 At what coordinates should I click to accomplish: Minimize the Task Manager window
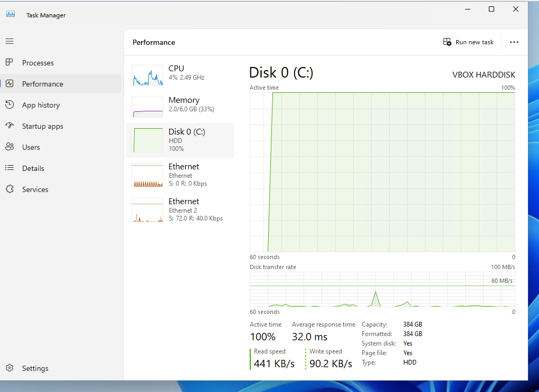(x=468, y=9)
